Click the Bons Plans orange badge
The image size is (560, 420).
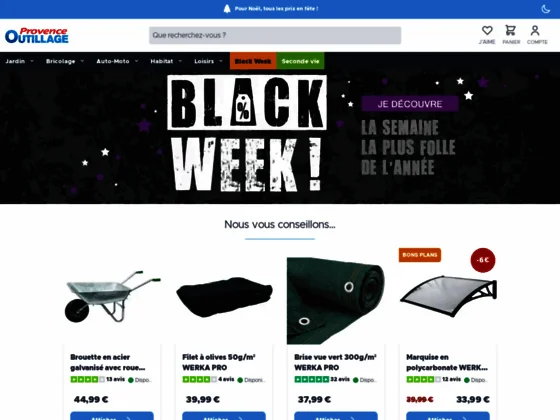(420, 255)
